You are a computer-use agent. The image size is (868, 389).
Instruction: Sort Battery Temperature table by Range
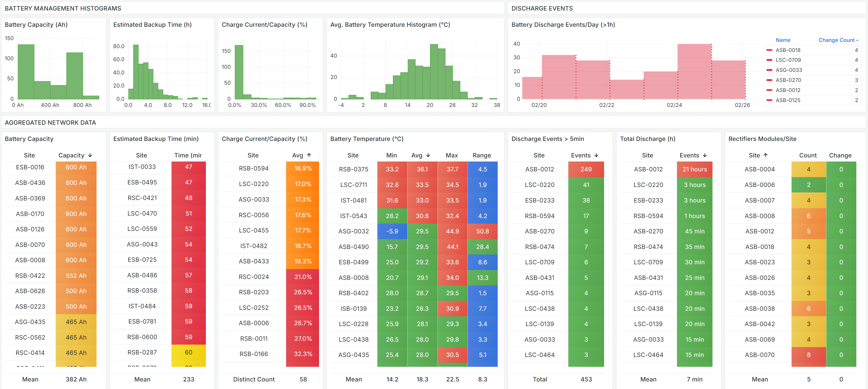[x=481, y=155]
